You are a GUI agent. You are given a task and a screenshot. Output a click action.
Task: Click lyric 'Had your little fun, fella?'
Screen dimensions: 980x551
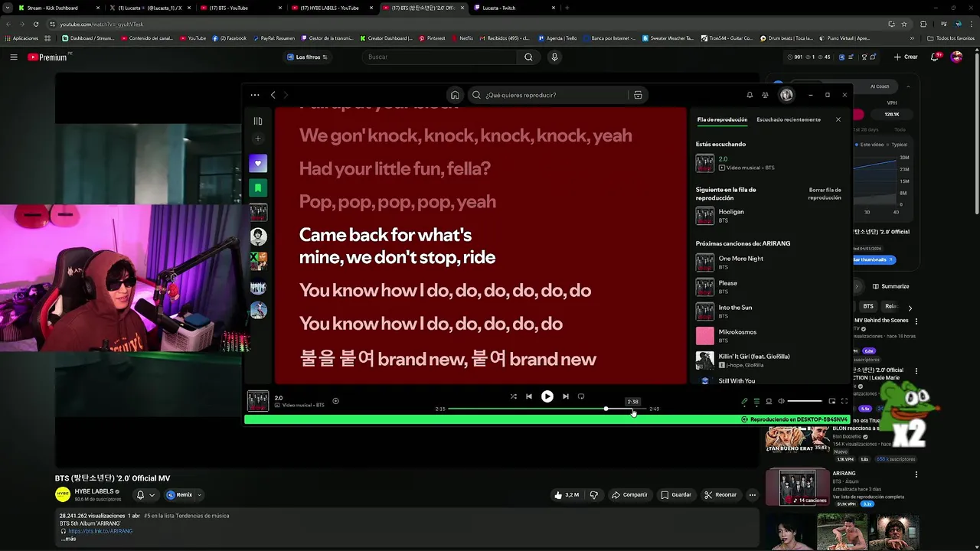tap(395, 168)
